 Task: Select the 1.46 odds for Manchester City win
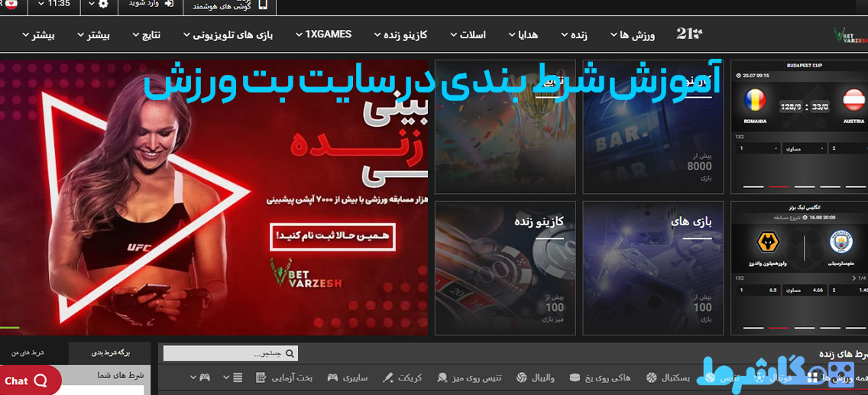(849, 290)
